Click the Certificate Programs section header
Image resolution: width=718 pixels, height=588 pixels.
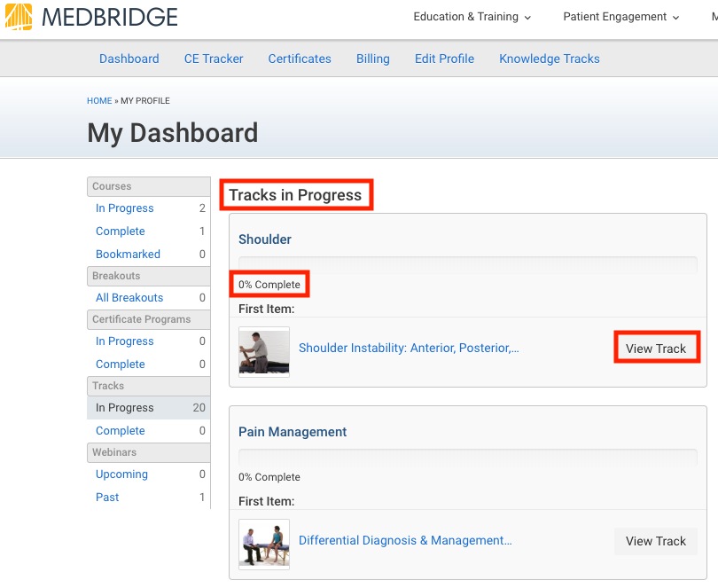[x=148, y=319]
